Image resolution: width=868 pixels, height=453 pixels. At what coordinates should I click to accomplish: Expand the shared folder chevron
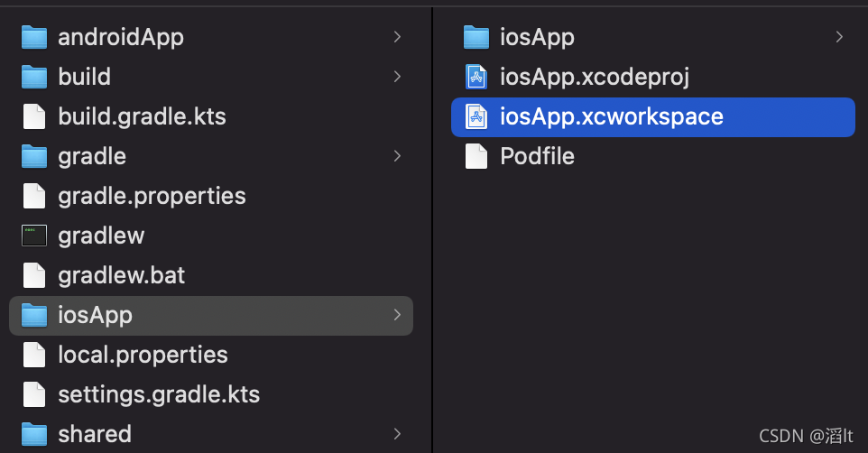[397, 434]
